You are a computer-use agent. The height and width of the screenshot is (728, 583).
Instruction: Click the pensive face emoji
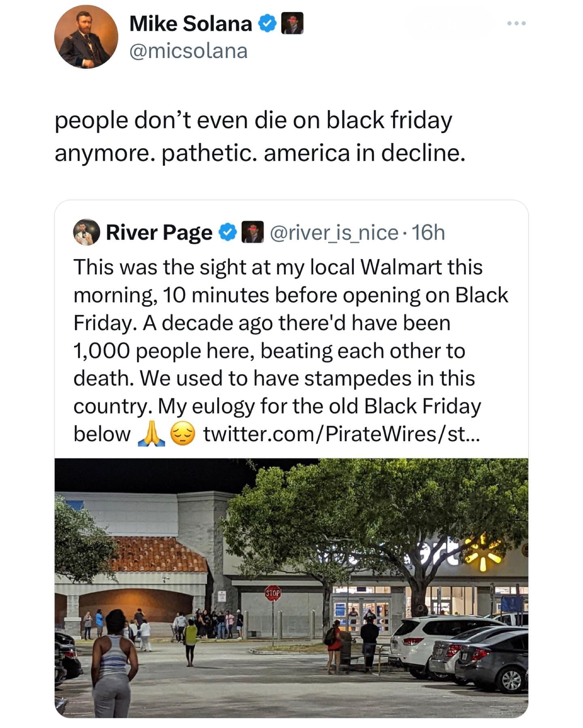183,434
